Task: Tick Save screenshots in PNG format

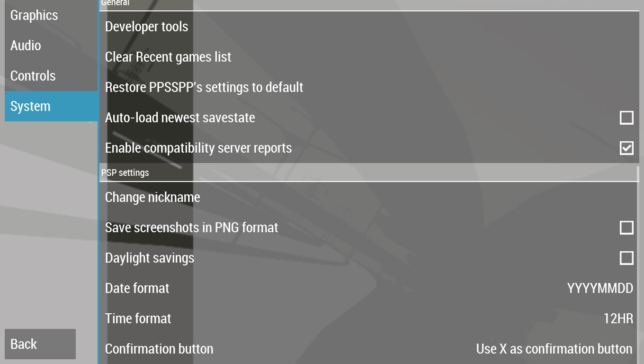Action: [x=626, y=227]
